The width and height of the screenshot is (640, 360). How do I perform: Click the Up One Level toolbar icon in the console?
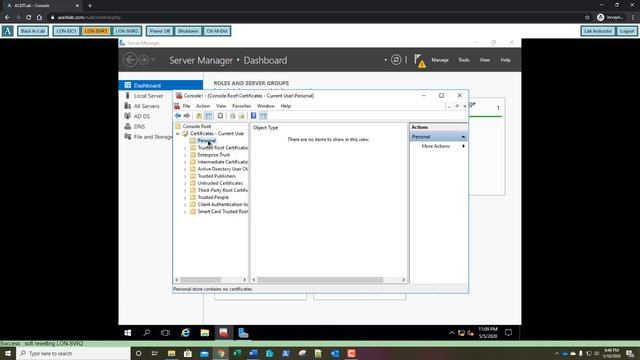[199, 116]
